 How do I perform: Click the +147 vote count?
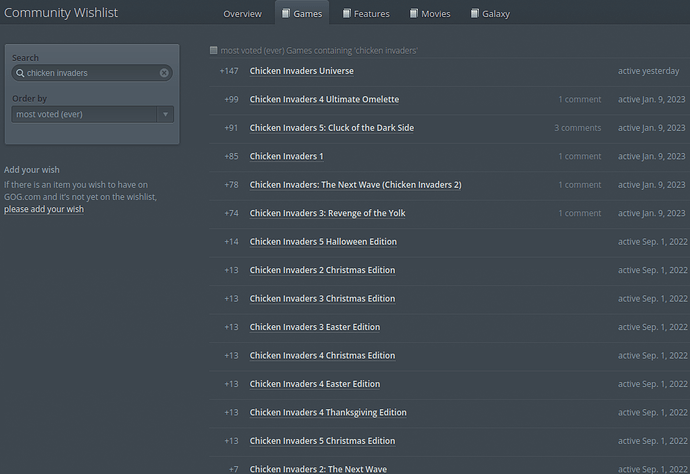point(229,71)
